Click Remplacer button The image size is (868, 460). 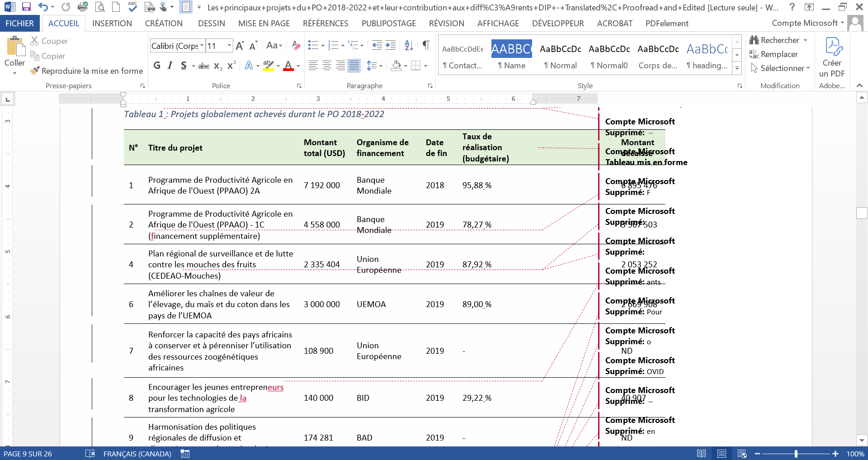click(x=774, y=54)
